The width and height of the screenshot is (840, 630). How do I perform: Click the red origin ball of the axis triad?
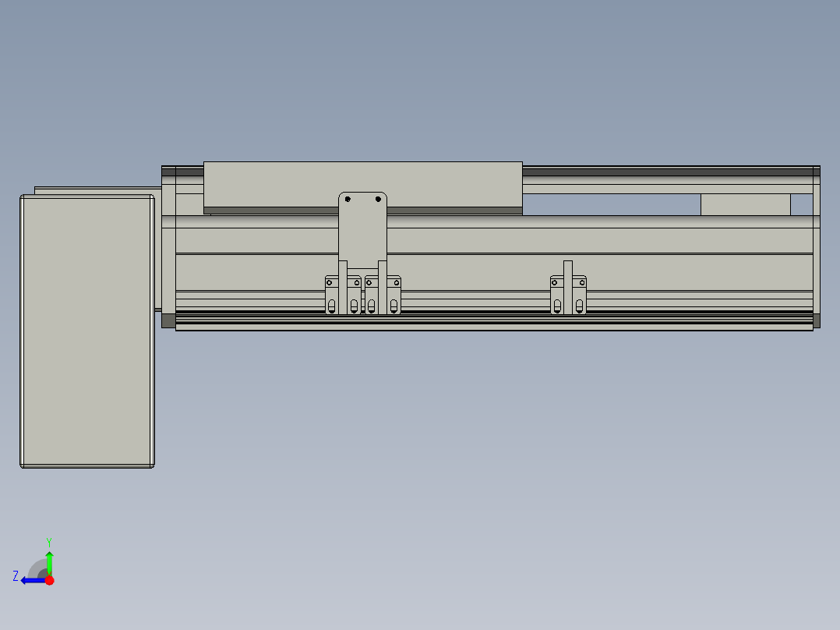coord(49,581)
